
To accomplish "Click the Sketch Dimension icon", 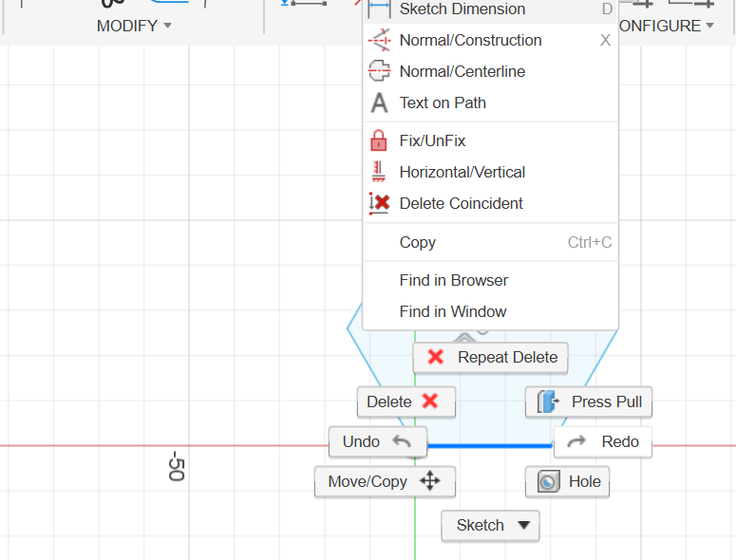I will [x=379, y=8].
